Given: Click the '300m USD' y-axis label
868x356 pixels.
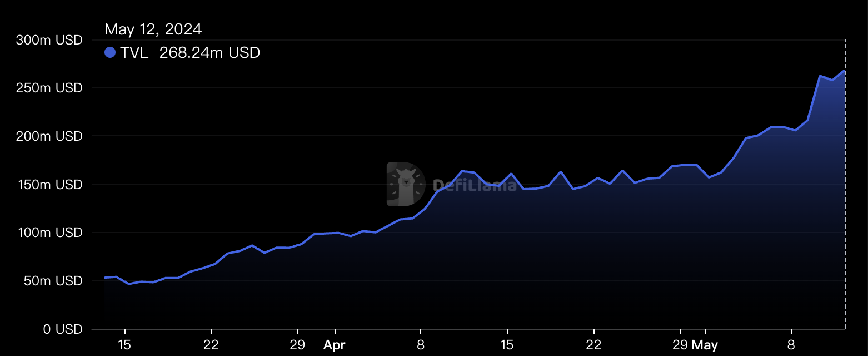Looking at the screenshot, I should click(49, 40).
